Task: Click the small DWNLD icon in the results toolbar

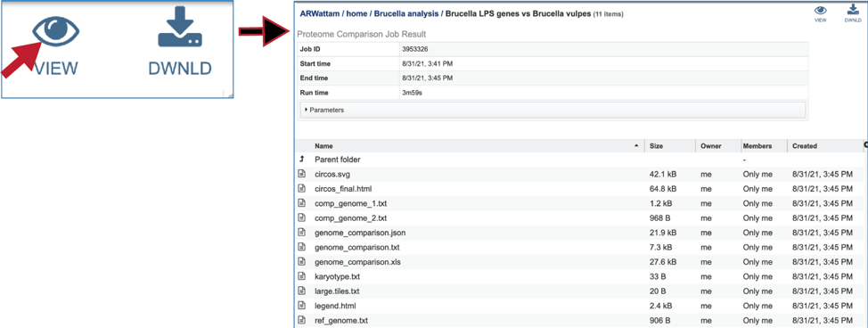Action: (853, 10)
